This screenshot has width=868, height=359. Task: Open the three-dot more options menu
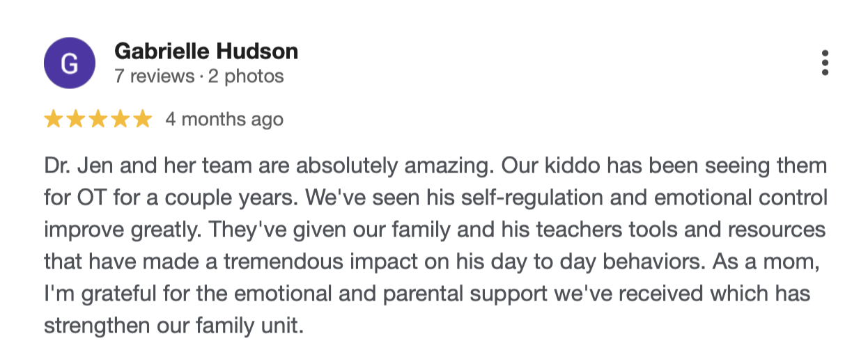coord(825,63)
